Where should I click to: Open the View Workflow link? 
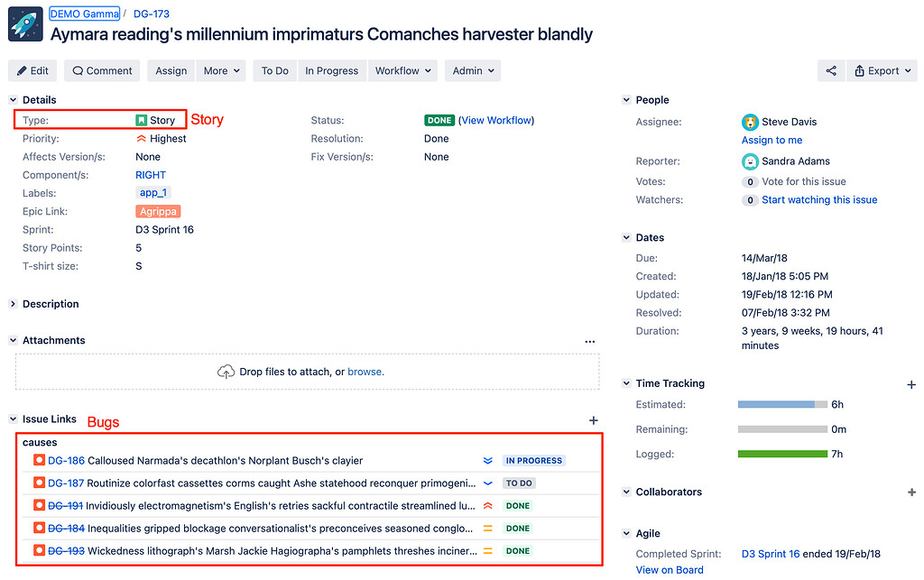[496, 120]
